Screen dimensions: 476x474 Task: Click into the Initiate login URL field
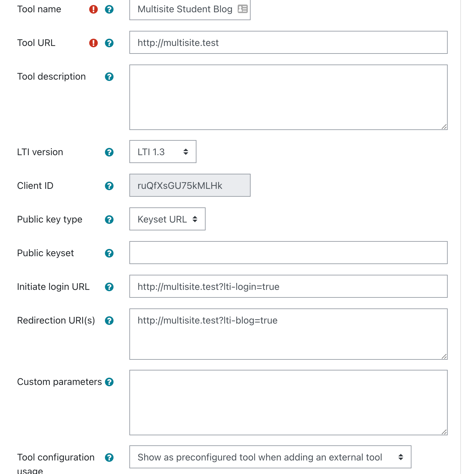coord(288,286)
